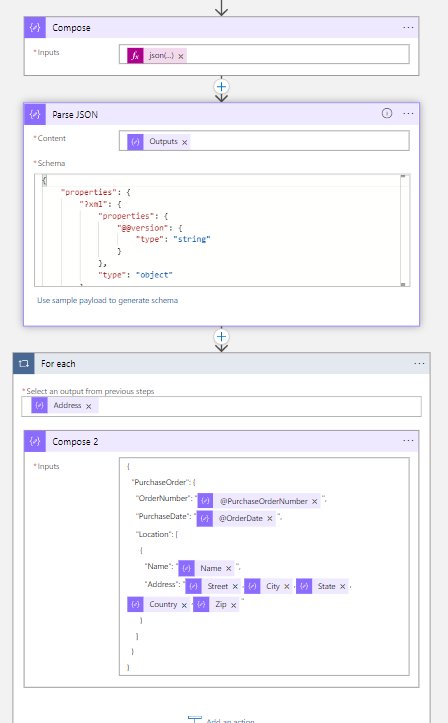Collapse the For each card via title
This screenshot has width=448, height=723.
point(58,364)
